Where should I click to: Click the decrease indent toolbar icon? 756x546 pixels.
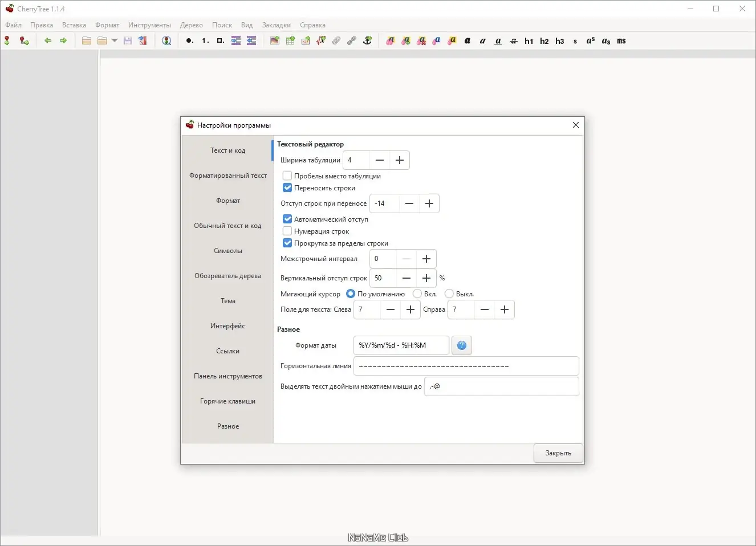[x=251, y=40]
